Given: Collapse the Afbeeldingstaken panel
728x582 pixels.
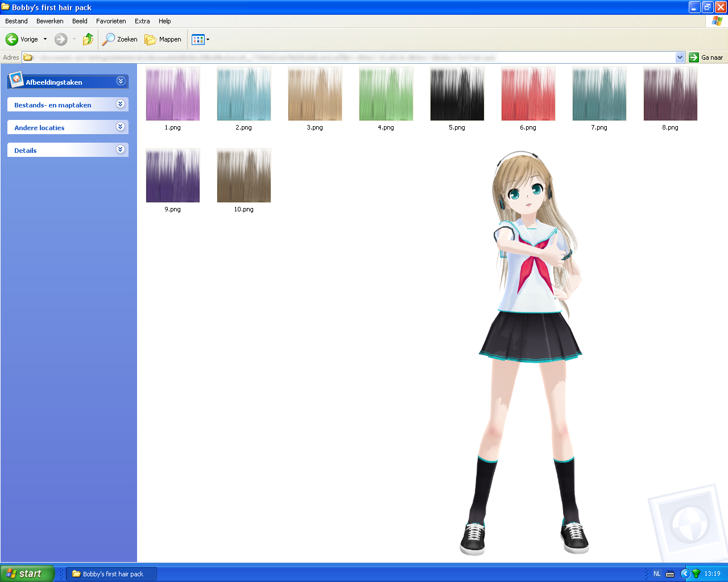Looking at the screenshot, I should pyautogui.click(x=121, y=81).
